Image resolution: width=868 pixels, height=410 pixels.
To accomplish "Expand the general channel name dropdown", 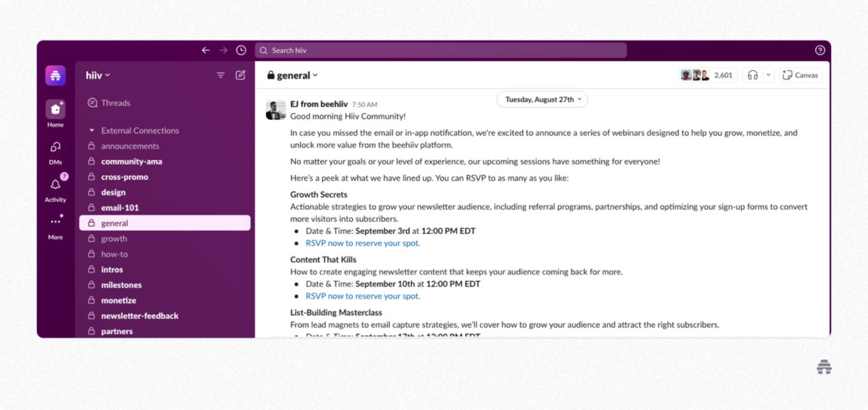I will tap(293, 75).
